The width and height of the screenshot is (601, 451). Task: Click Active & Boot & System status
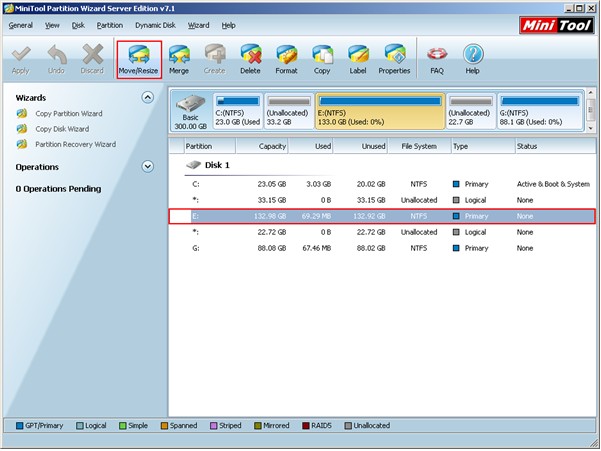pos(553,184)
